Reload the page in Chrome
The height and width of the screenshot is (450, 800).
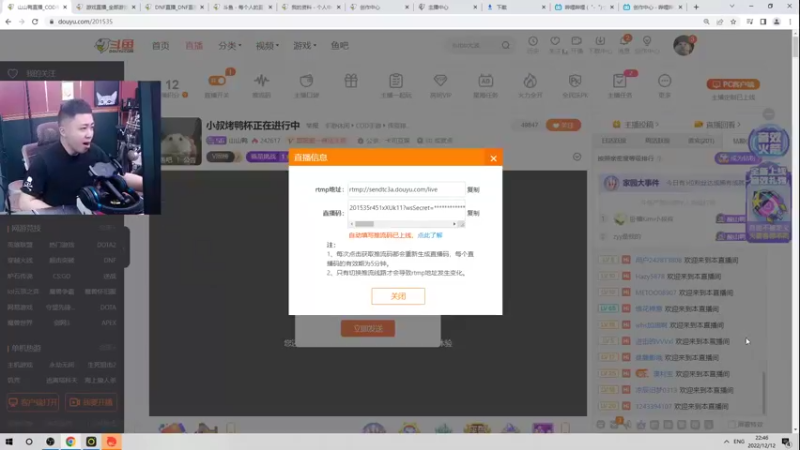[35, 21]
